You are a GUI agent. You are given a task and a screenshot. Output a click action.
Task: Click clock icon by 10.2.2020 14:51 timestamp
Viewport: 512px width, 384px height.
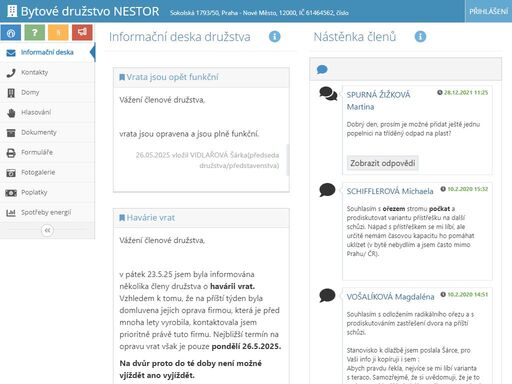click(443, 294)
